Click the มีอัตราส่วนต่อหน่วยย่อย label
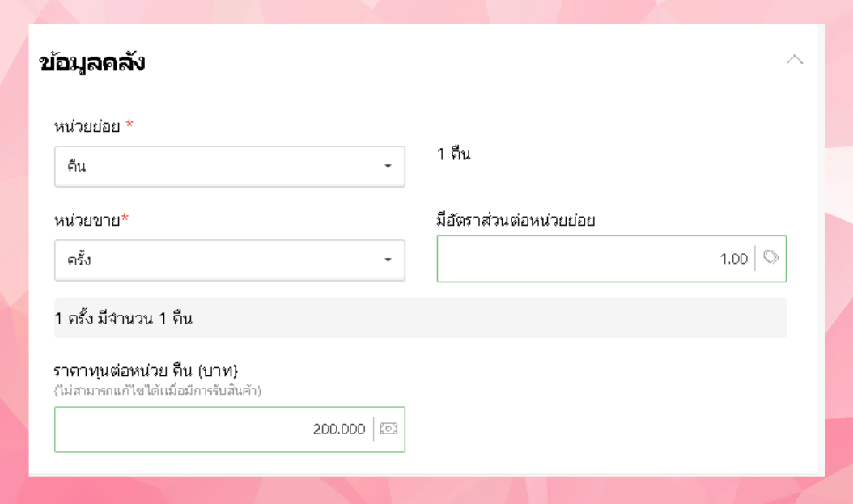This screenshot has height=504, width=853. [516, 220]
